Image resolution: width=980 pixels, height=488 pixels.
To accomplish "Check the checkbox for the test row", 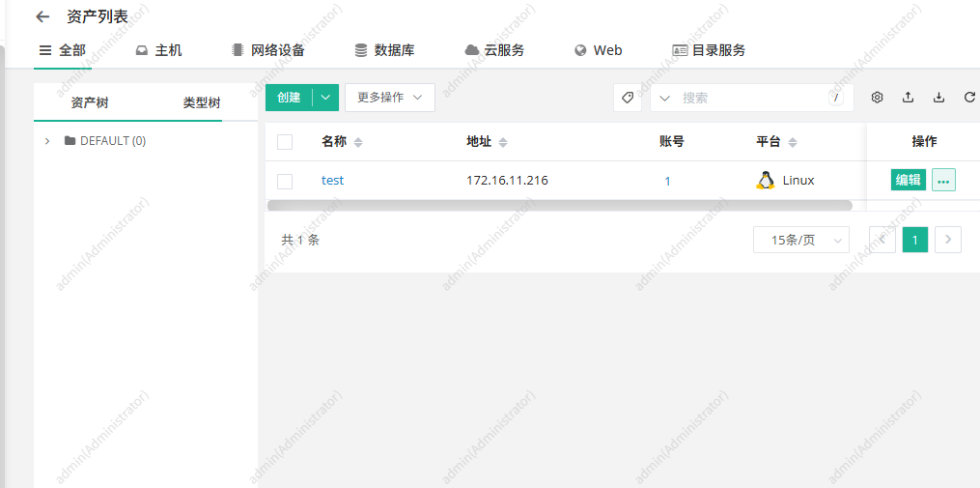I will coord(285,181).
